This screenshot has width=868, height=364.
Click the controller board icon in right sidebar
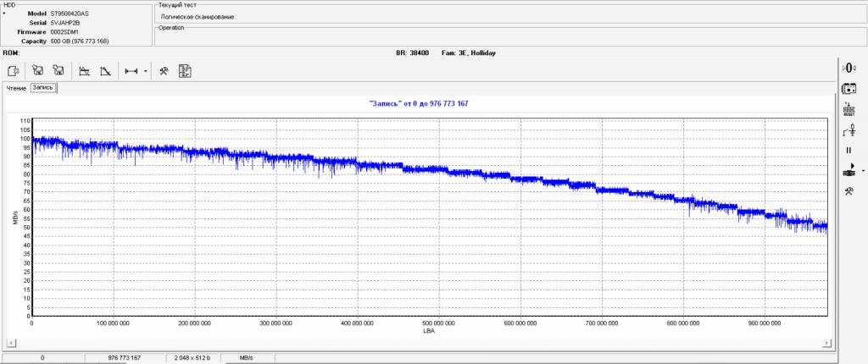pos(848,88)
